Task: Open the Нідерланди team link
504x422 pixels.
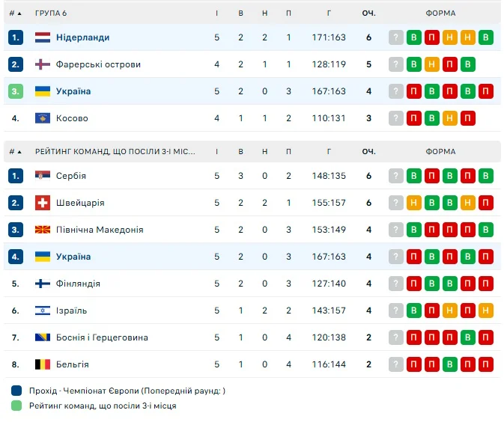Action: tap(82, 37)
